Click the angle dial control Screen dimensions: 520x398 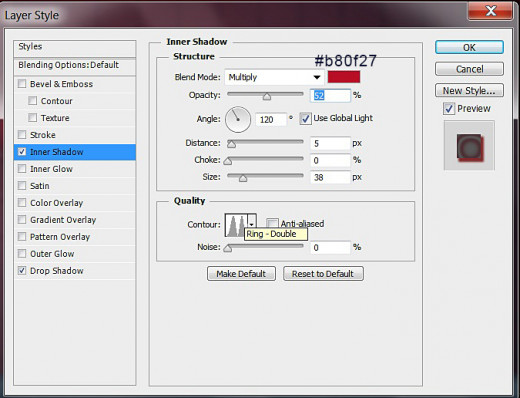(x=238, y=119)
